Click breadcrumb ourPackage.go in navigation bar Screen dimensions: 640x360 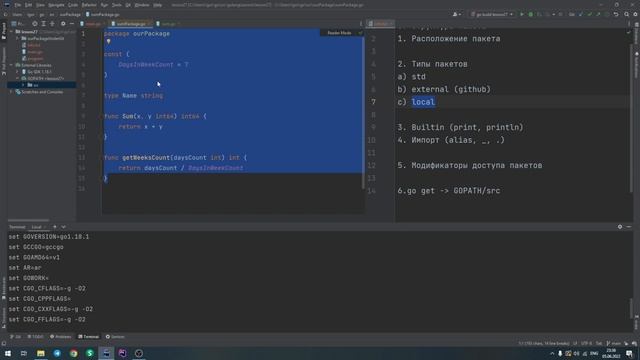tap(102, 14)
